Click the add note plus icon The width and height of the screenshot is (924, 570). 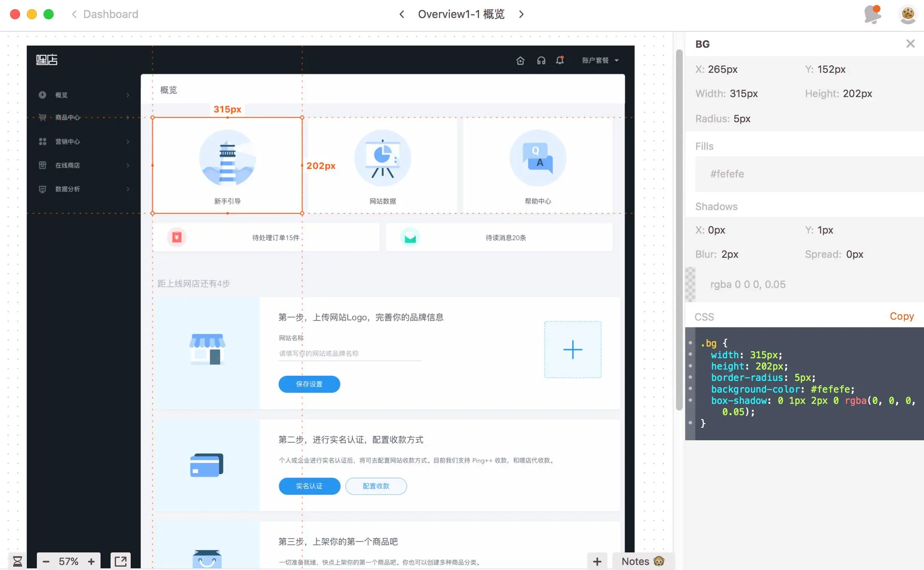[x=597, y=561]
